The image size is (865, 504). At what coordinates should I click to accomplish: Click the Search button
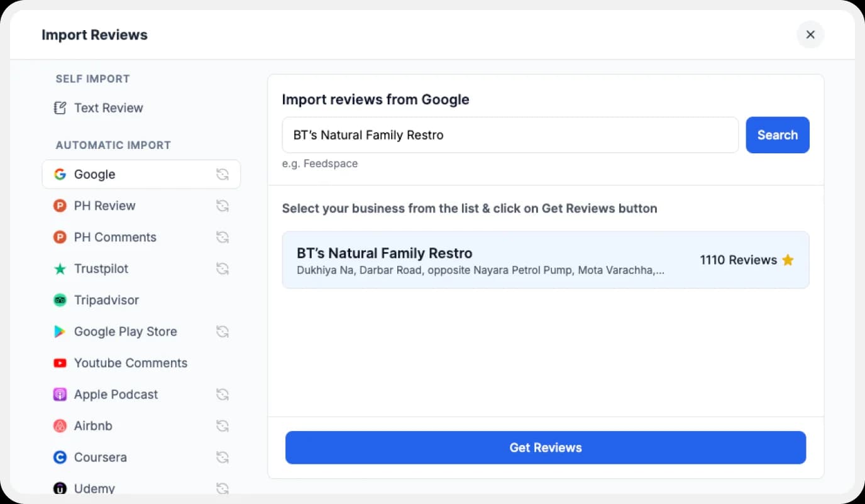(x=778, y=134)
